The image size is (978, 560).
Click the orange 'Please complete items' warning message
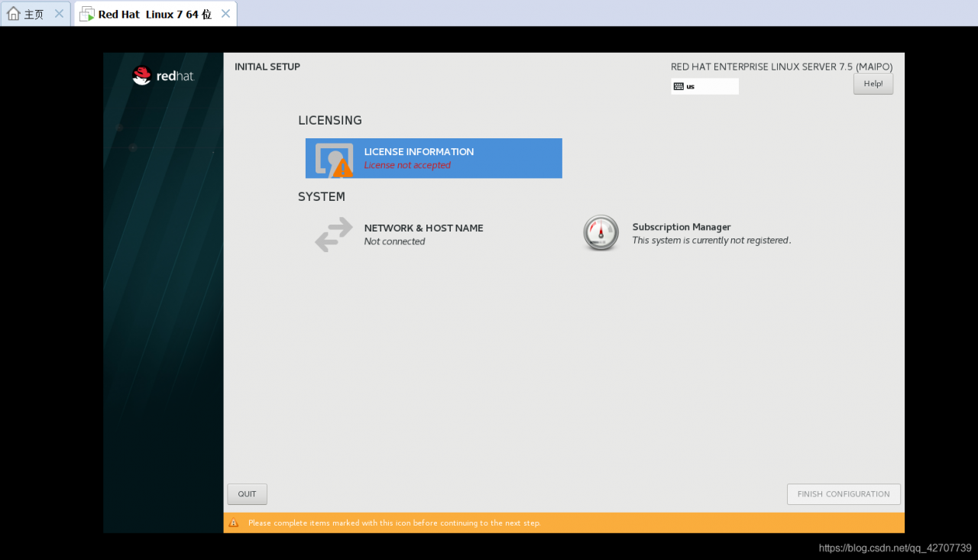[x=394, y=523]
